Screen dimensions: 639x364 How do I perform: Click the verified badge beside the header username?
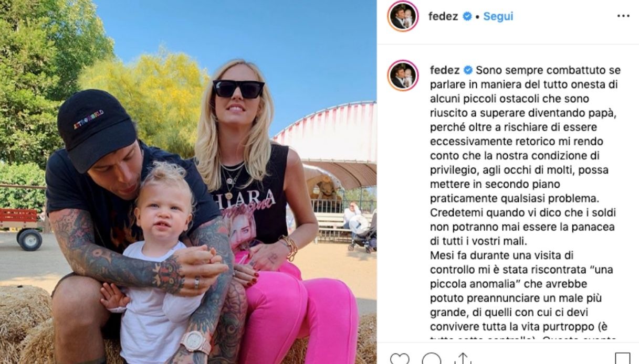[x=467, y=16]
